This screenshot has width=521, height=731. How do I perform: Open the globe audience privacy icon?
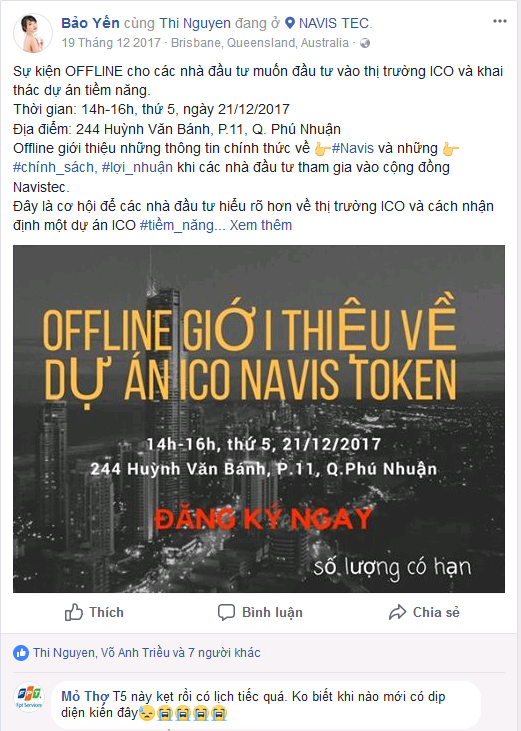(x=365, y=43)
